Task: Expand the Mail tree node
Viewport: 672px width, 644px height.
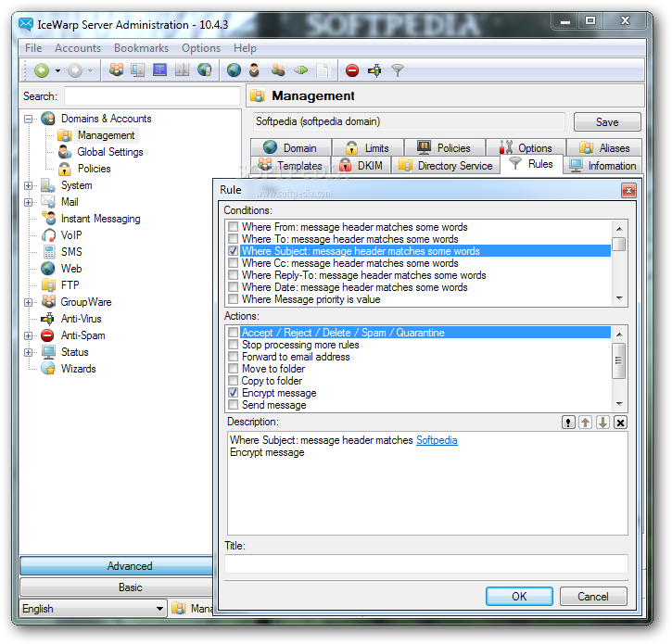Action: pos(29,202)
